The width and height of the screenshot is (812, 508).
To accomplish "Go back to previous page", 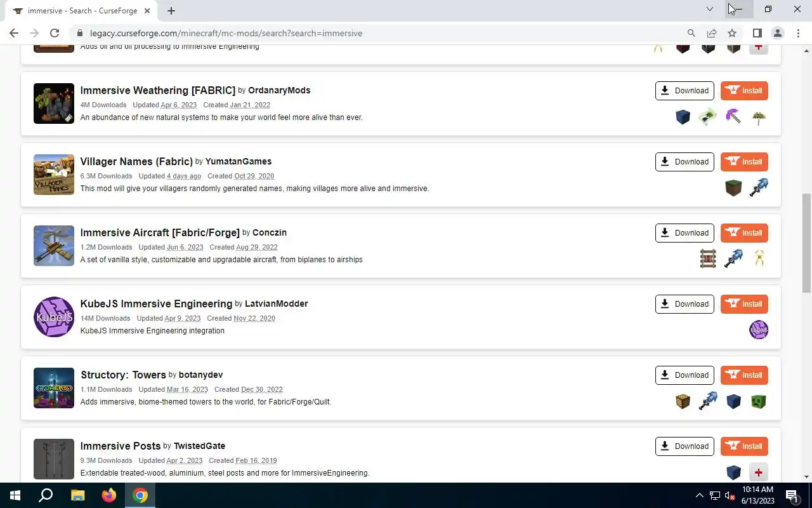I will (14, 33).
